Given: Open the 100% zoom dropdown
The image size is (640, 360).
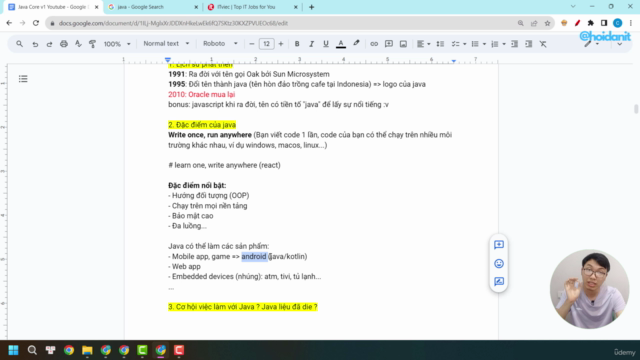Looking at the screenshot, I should [117, 44].
